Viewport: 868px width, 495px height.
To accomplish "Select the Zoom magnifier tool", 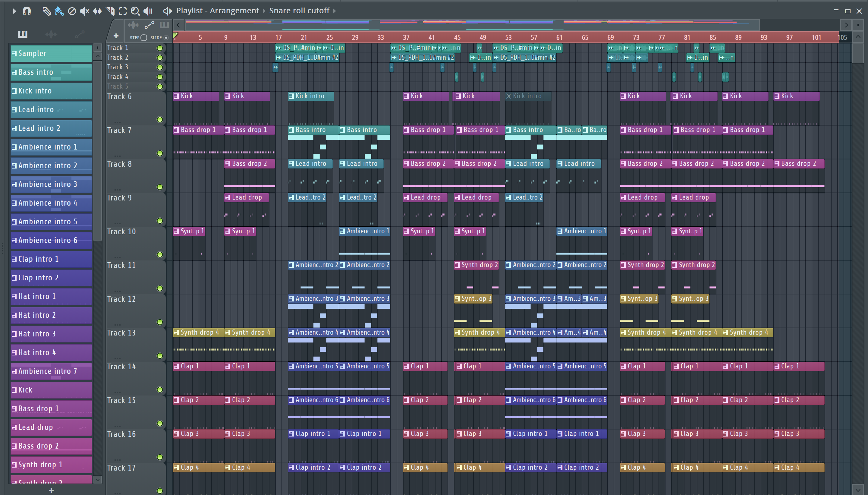I will 135,11.
